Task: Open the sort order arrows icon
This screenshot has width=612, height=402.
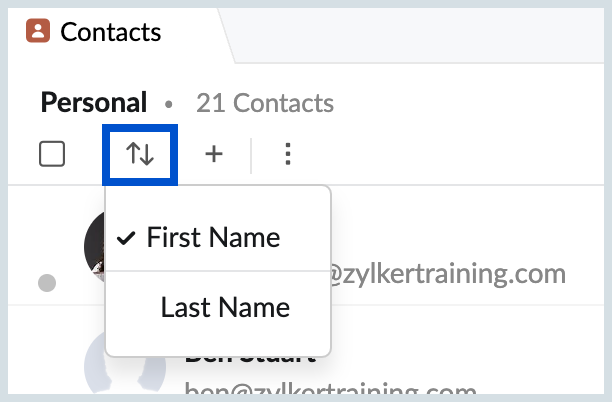Action: click(141, 154)
